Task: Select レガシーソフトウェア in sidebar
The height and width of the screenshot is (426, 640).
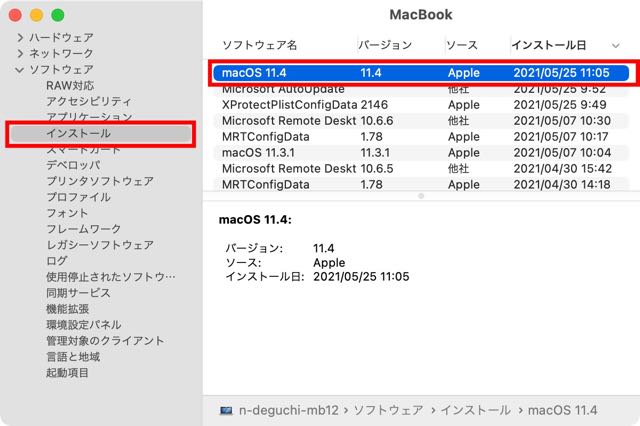Action: tap(100, 245)
